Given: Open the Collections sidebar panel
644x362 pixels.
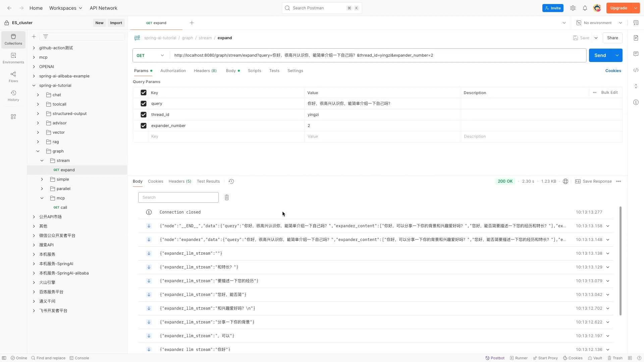Looking at the screenshot, I should click(13, 40).
